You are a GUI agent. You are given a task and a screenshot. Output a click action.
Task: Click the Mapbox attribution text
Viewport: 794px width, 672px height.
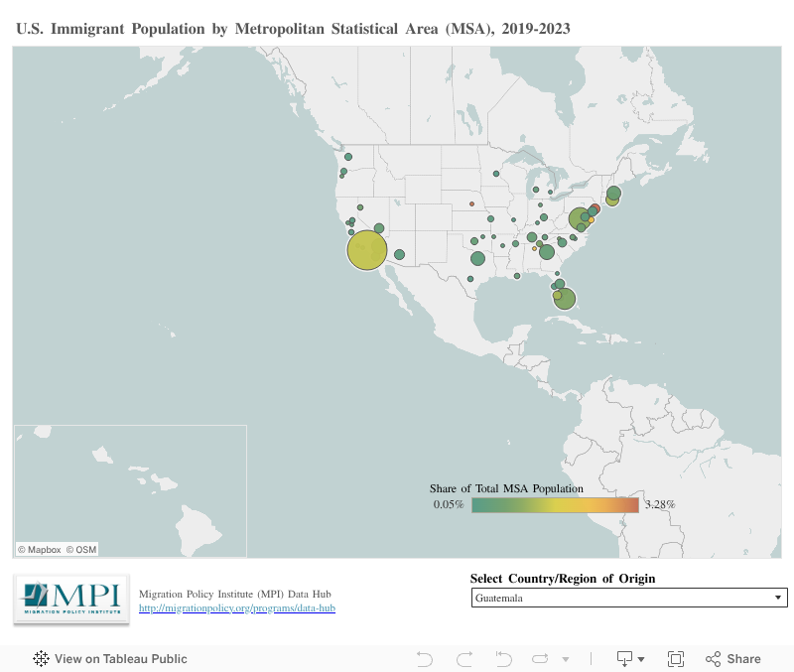[x=39, y=550]
